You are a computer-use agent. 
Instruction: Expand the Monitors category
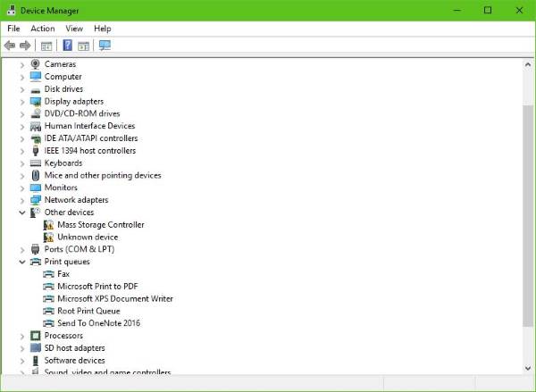click(22, 188)
